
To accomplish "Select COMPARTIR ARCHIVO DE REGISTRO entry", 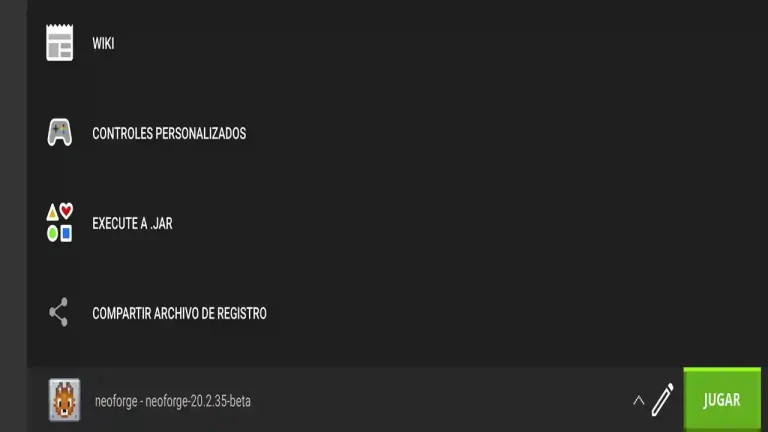I will pyautogui.click(x=179, y=313).
